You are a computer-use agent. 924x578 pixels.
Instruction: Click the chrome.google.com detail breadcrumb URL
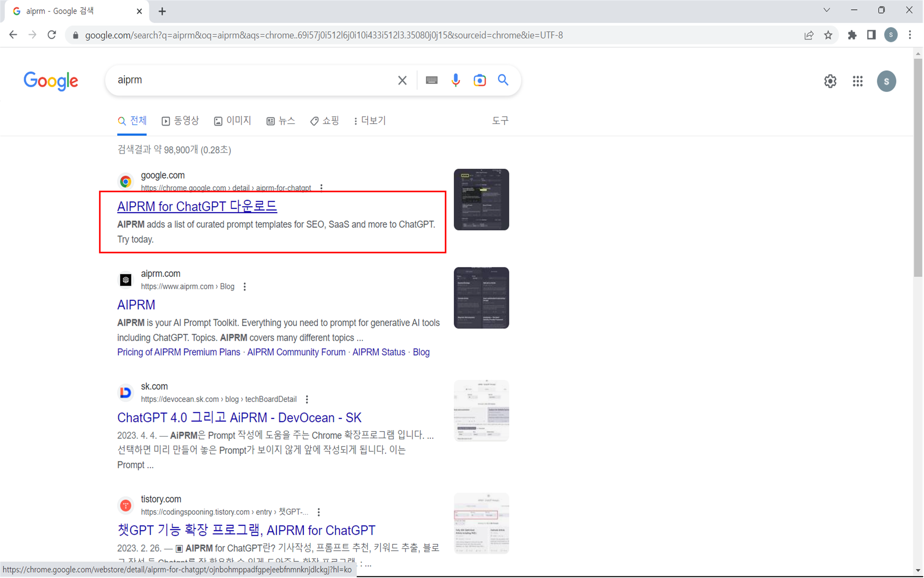[x=226, y=188]
